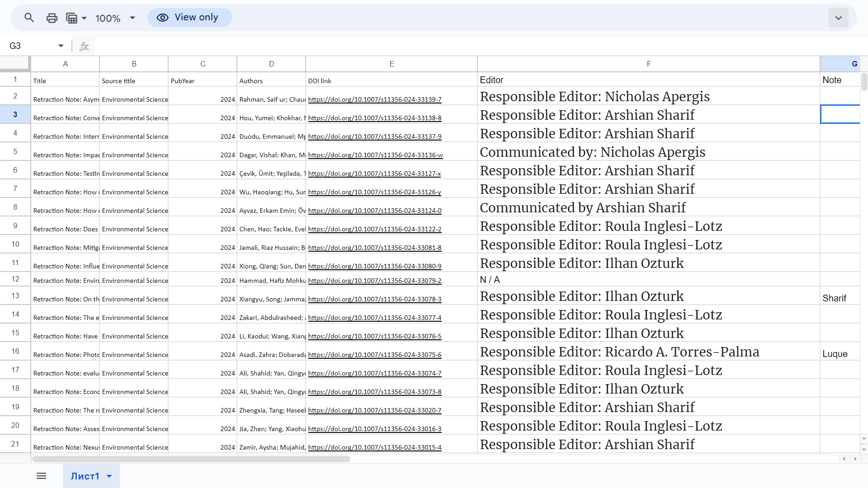The image size is (868, 488).
Task: Expand the G3 name box dropdown
Action: click(x=61, y=46)
